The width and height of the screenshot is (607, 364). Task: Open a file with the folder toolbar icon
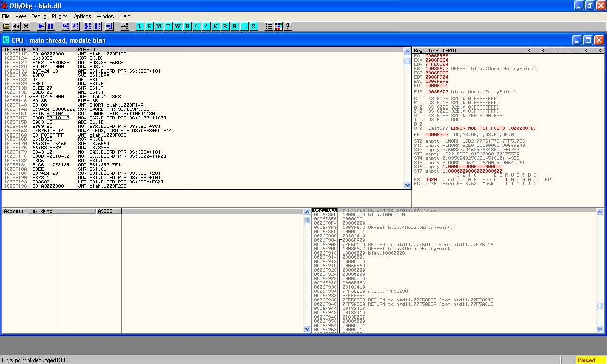point(7,27)
